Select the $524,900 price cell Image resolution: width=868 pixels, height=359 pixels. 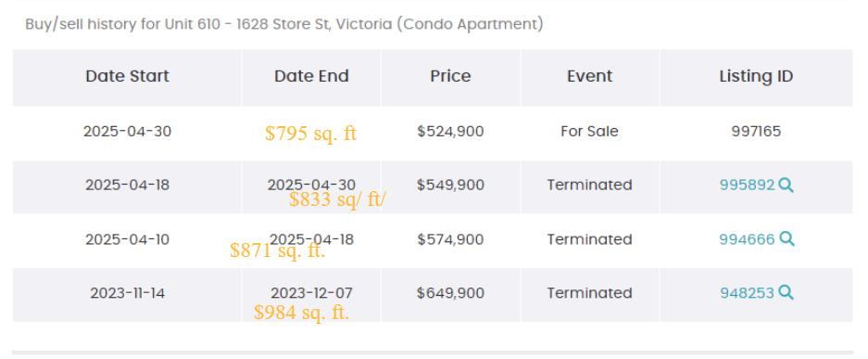[450, 132]
